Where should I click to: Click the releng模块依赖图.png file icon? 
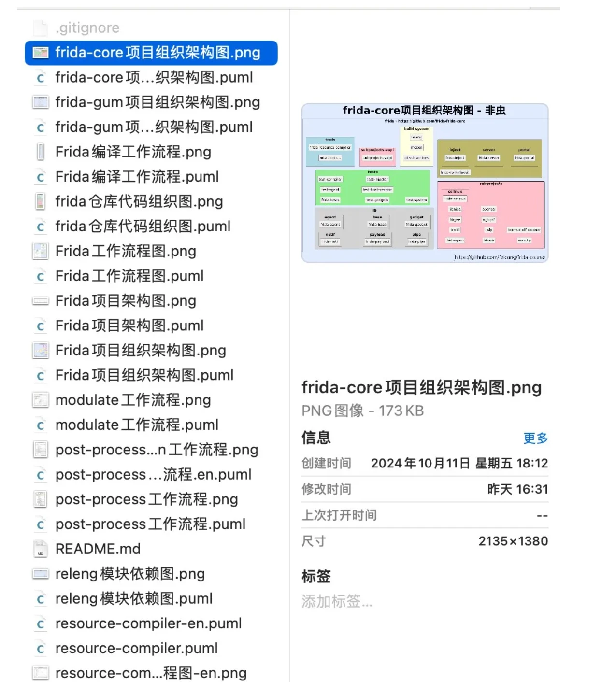pyautogui.click(x=41, y=574)
